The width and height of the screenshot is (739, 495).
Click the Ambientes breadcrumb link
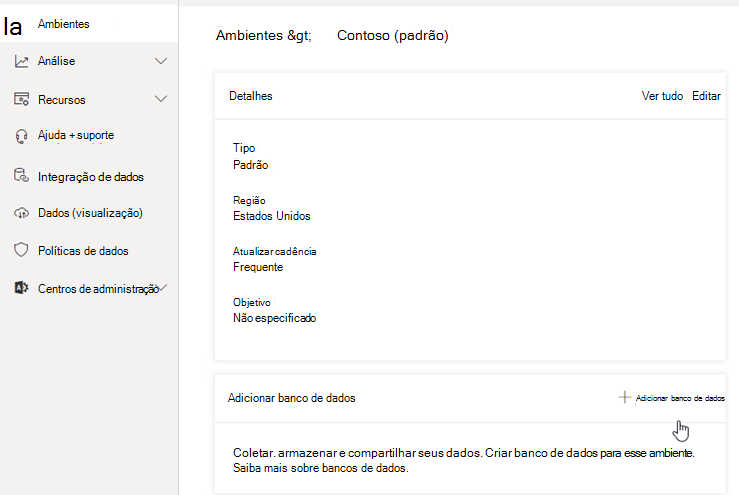tap(249, 35)
